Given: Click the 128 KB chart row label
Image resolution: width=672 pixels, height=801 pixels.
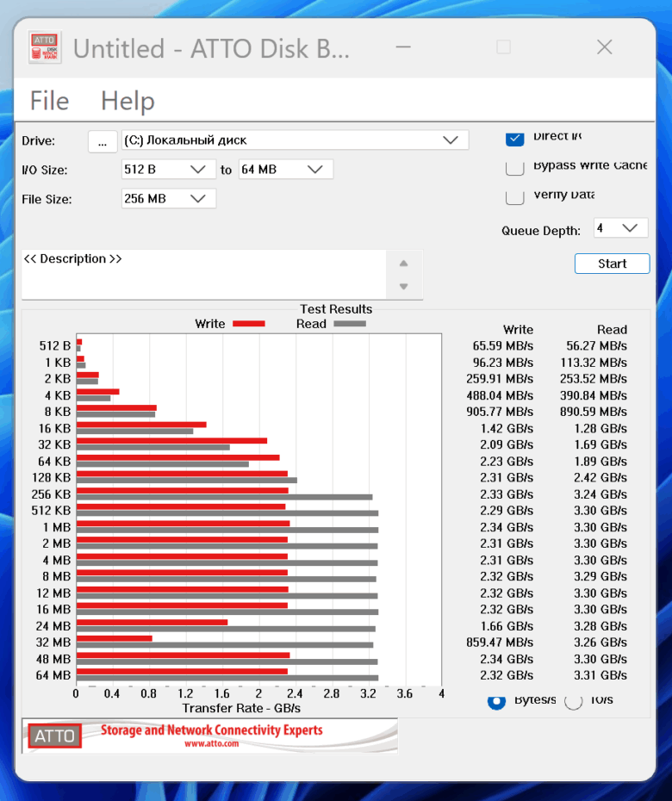Looking at the screenshot, I should coord(51,478).
